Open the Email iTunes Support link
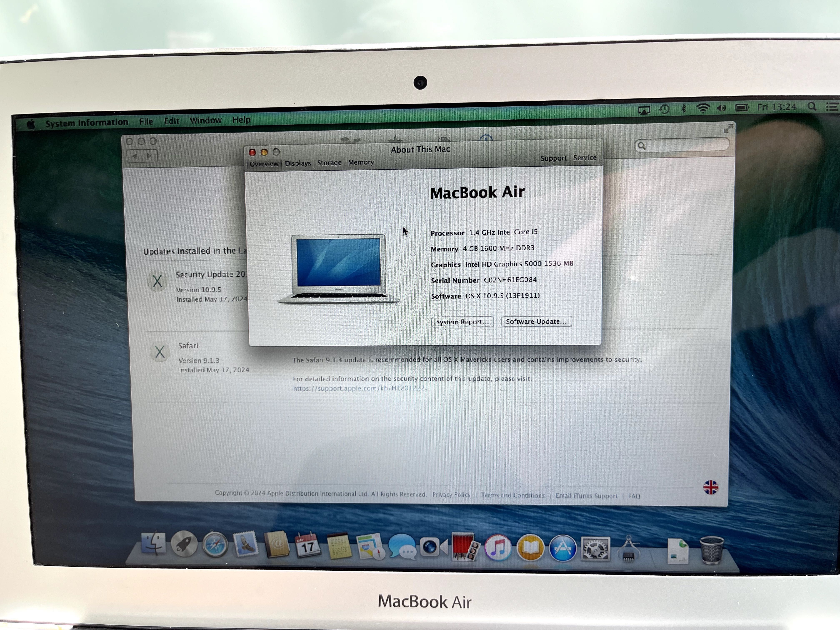This screenshot has width=840, height=630. 586,496
